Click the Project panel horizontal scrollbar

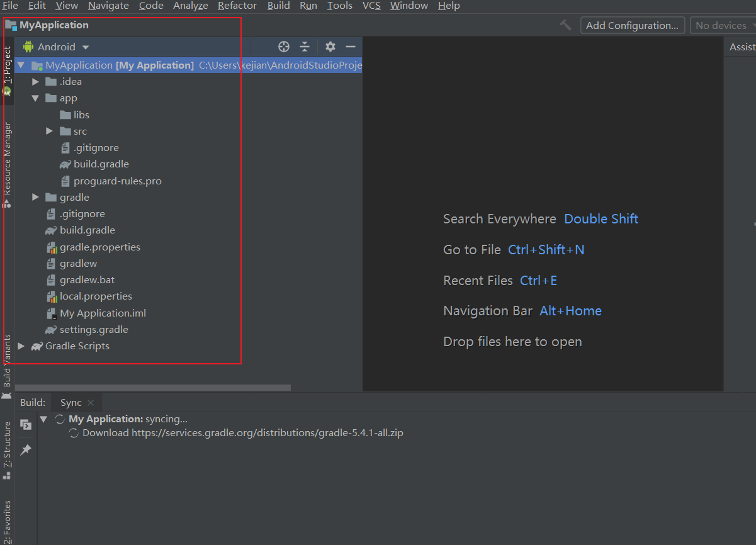pos(153,388)
